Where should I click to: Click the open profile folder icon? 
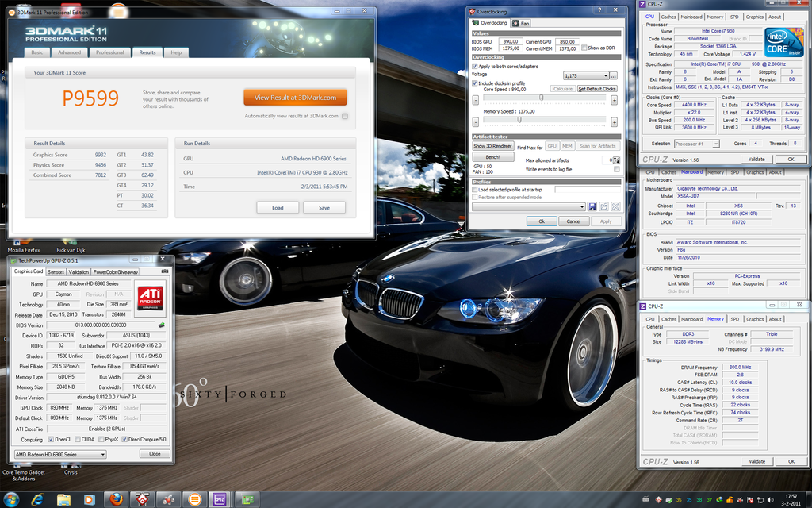[603, 206]
